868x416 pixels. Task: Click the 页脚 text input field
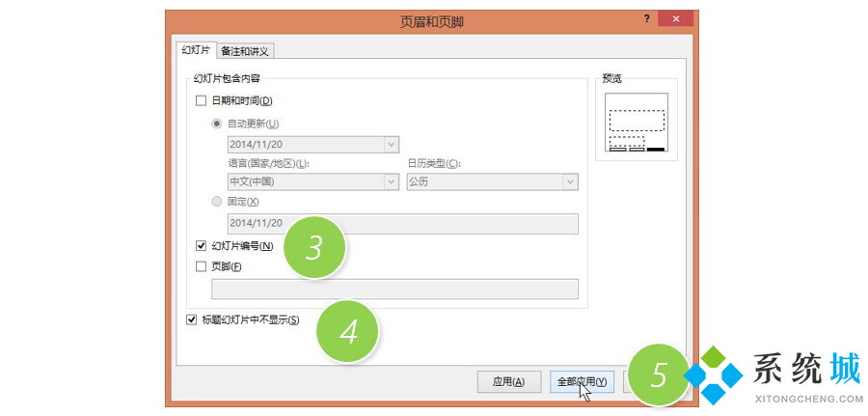(394, 289)
